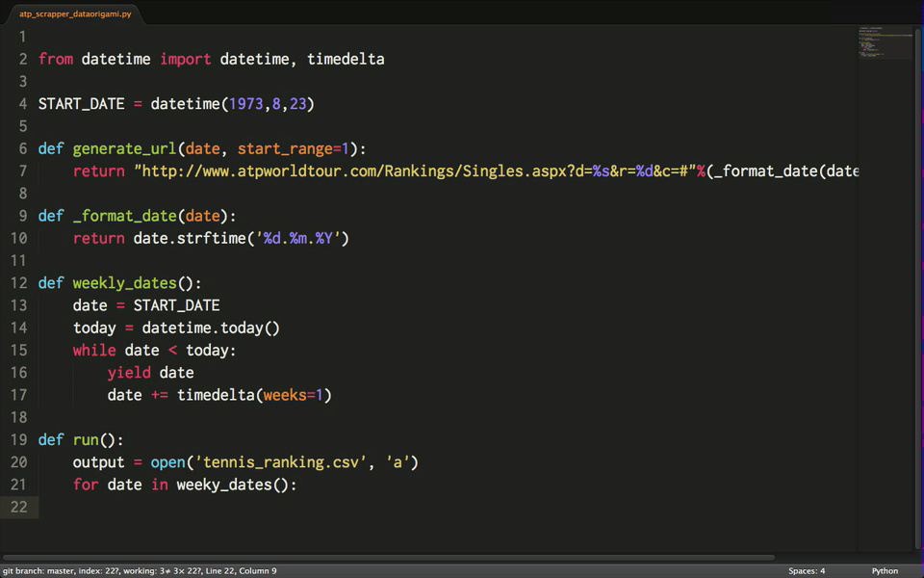Click 'strftime' on line 10

point(211,239)
